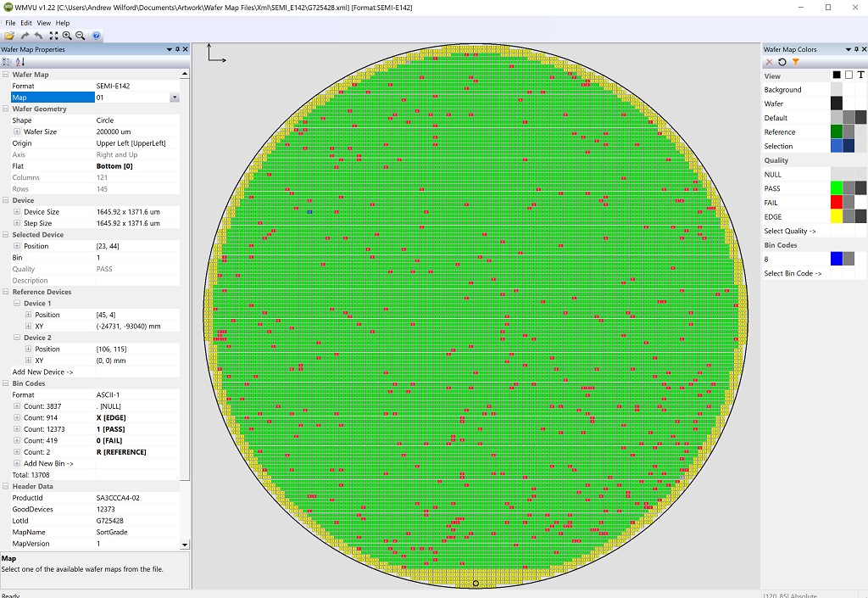The height and width of the screenshot is (598, 868).
Task: Click the zoom to fit icon
Action: [x=53, y=36]
